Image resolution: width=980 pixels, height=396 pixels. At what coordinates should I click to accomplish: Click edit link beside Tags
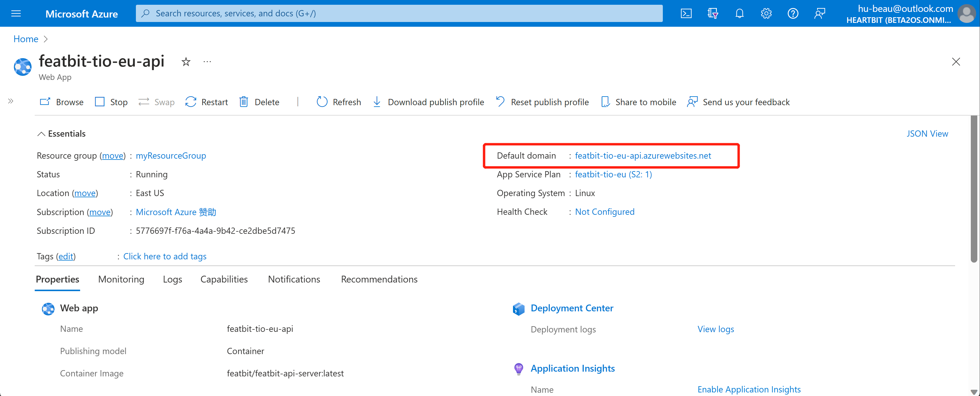pos(66,256)
